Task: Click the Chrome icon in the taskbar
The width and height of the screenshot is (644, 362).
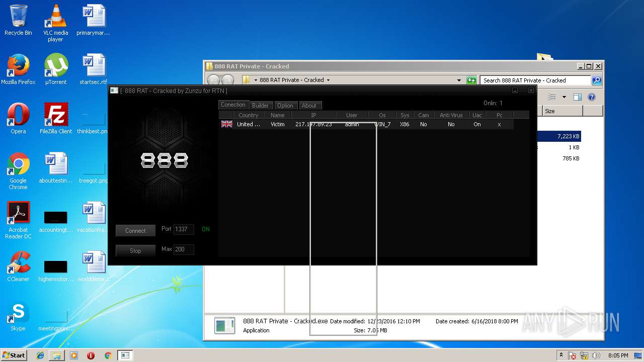Action: click(x=107, y=355)
